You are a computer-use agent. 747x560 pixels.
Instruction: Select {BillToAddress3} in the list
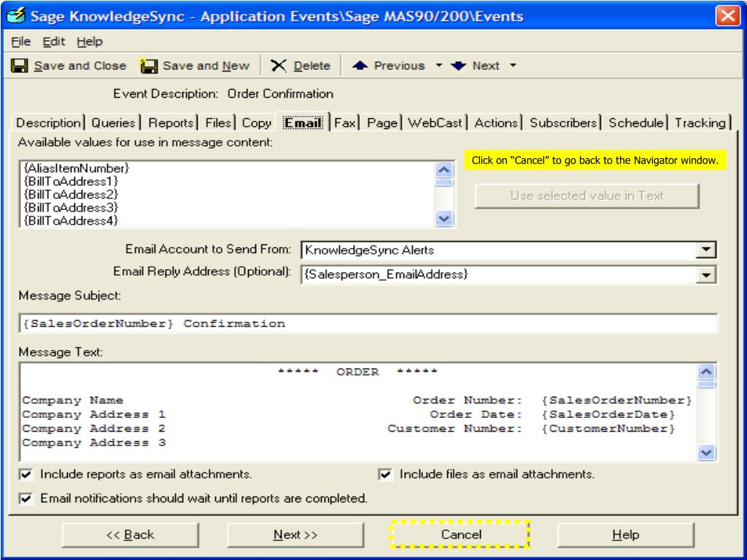point(71,208)
